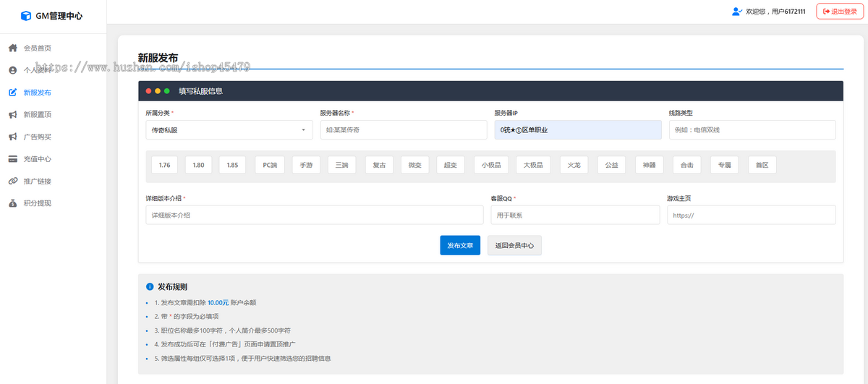The width and height of the screenshot is (868, 384).
Task: Click the 10.00元 amount in rules
Action: coord(218,302)
